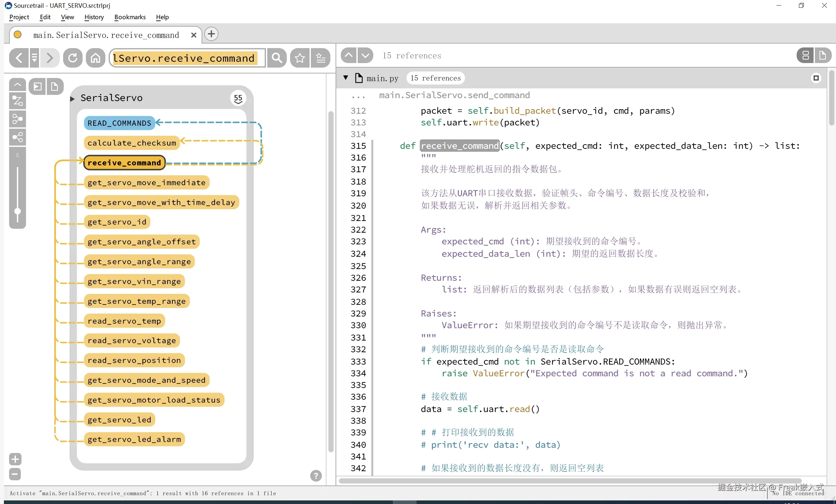
Task: Open the bookmark manager list icon
Action: tap(321, 58)
